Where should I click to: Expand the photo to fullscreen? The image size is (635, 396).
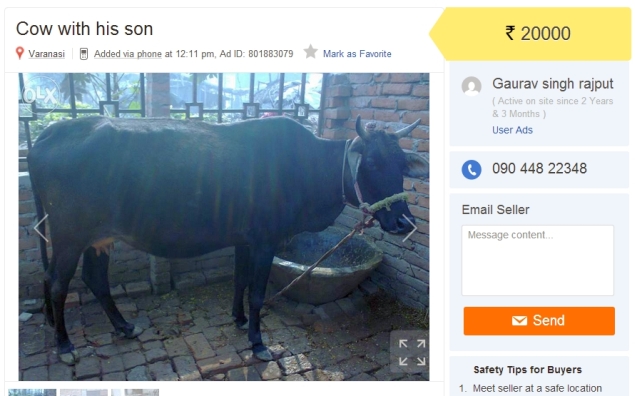pyautogui.click(x=412, y=352)
